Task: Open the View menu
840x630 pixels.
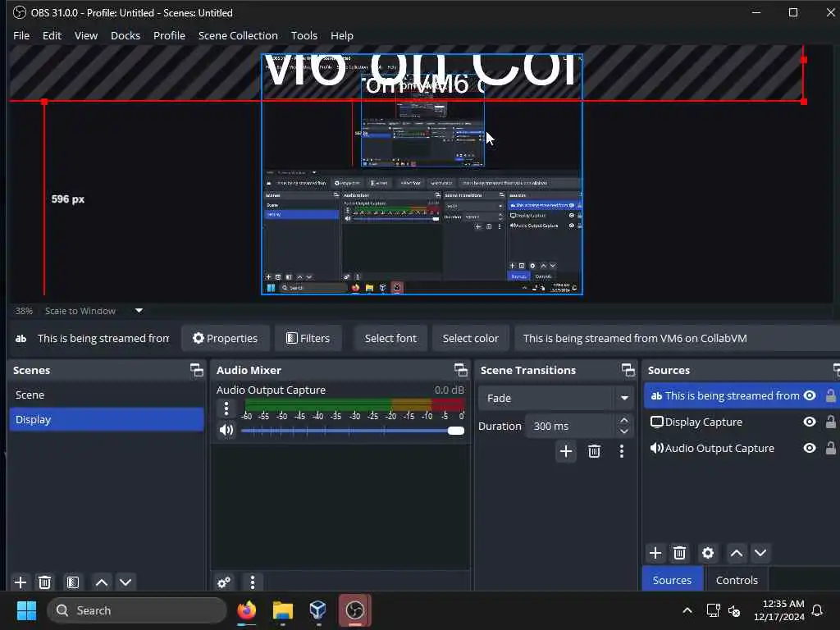Action: [85, 35]
